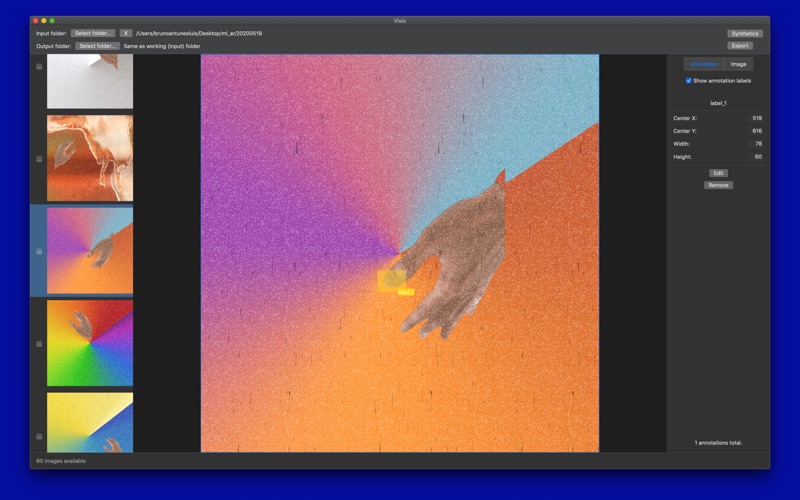
Task: Select the yellow and blue thumbnail at bottom
Action: 90,422
